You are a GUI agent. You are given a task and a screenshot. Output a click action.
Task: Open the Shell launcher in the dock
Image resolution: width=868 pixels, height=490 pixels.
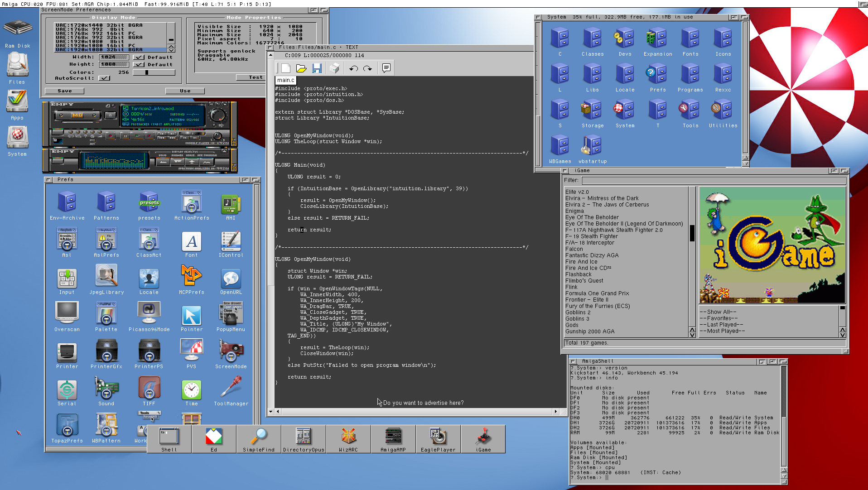pos(169,439)
